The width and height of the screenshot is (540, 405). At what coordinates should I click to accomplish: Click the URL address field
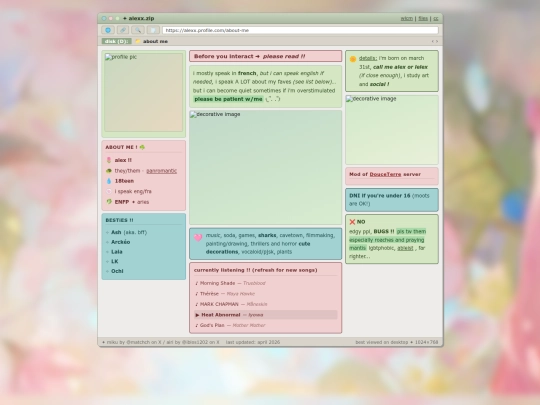[x=300, y=30]
